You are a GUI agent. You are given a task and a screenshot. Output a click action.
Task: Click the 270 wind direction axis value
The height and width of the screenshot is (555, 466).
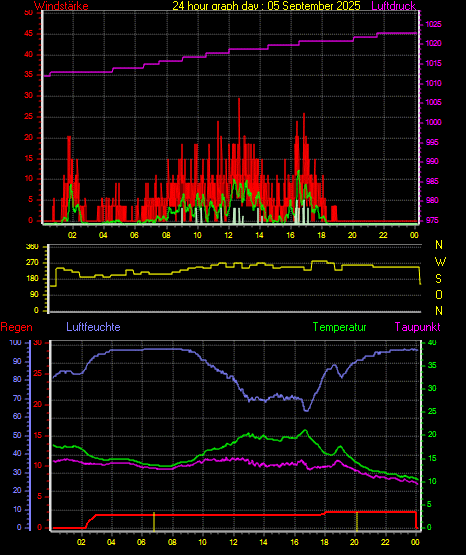[x=32, y=263]
